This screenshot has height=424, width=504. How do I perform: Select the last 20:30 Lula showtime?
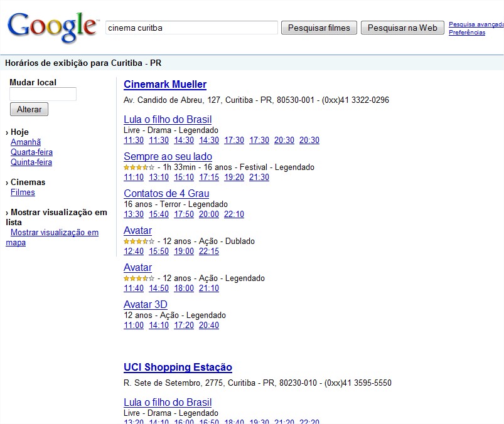(309, 140)
